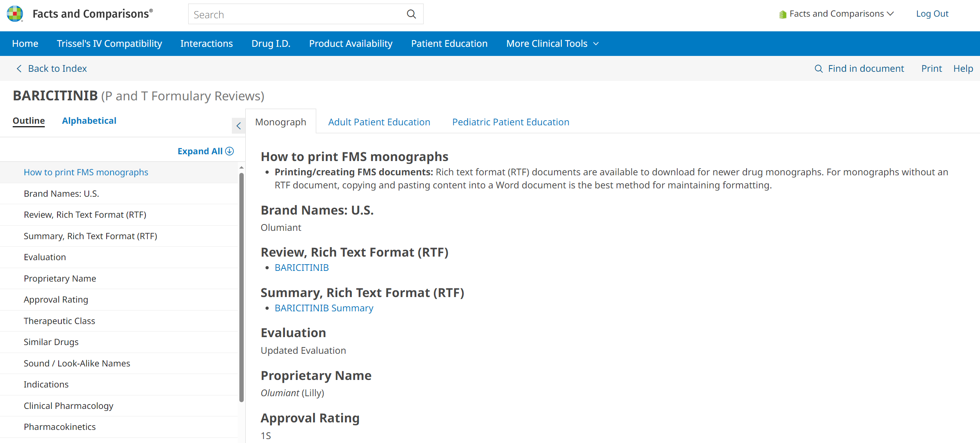Viewport: 980px width, 443px height.
Task: Switch to Pediatric Patient Education tab
Action: click(510, 122)
